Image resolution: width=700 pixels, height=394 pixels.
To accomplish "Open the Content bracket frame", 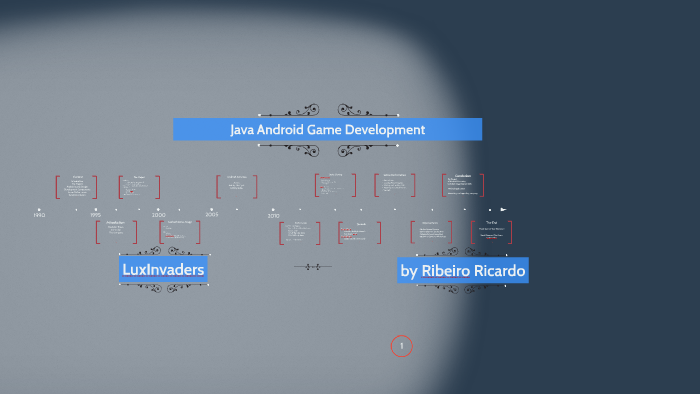I will point(76,187).
